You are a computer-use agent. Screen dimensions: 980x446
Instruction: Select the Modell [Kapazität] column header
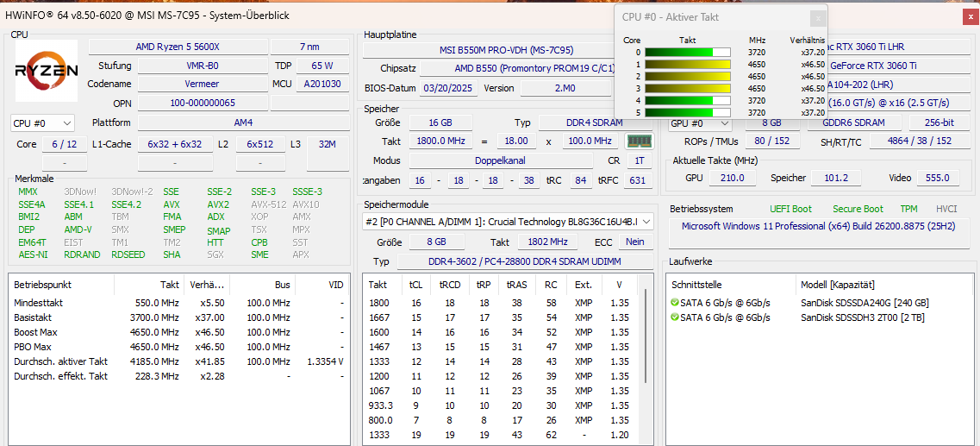tap(883, 285)
